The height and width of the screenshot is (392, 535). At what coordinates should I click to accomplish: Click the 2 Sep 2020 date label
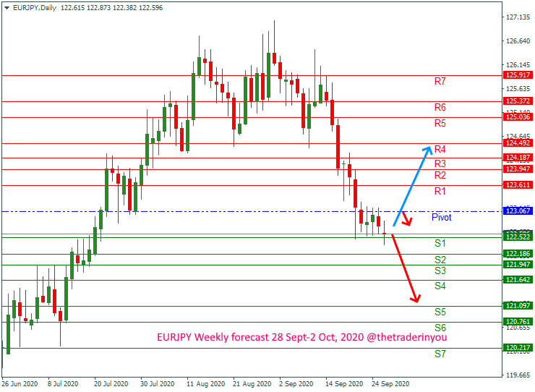[296, 384]
